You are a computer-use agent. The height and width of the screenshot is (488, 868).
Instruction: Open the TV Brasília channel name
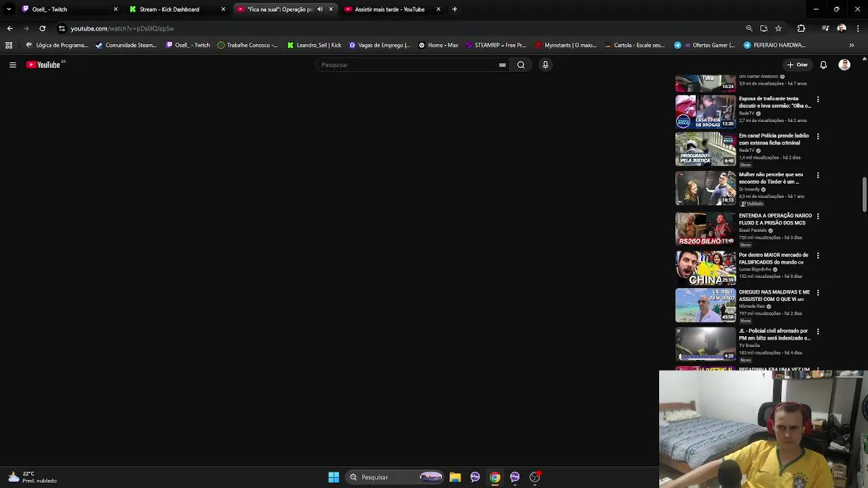[x=749, y=346]
